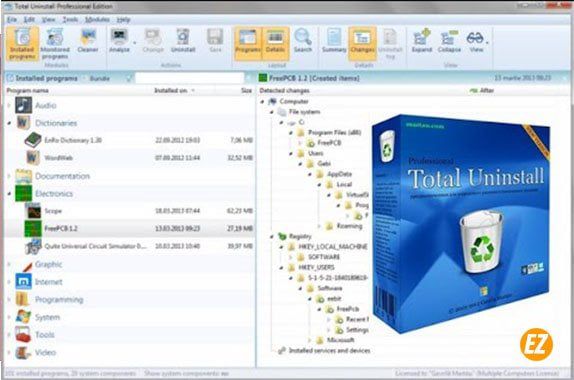Click the Bundle button in the header
Image resolution: width=574 pixels, height=380 pixels.
tap(100, 78)
